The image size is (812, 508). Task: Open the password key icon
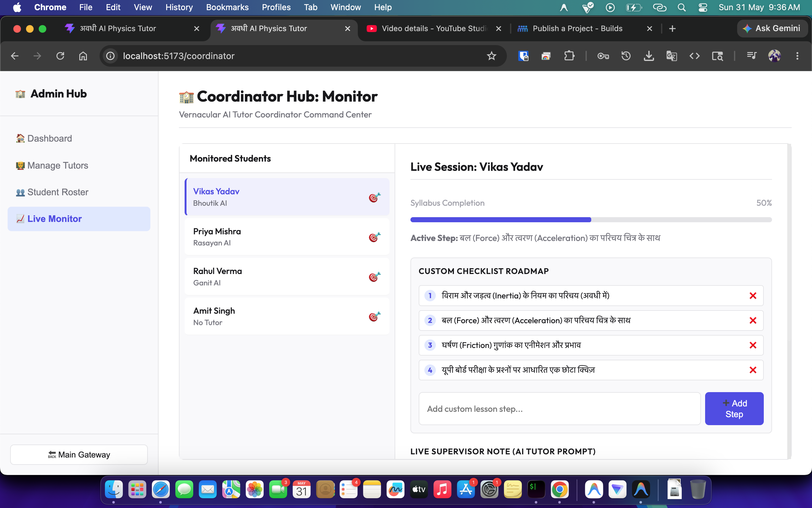(603, 56)
